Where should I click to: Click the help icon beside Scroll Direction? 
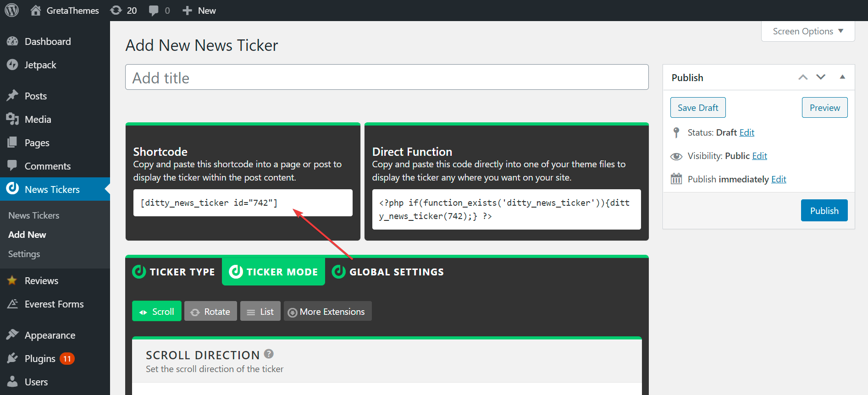click(269, 354)
